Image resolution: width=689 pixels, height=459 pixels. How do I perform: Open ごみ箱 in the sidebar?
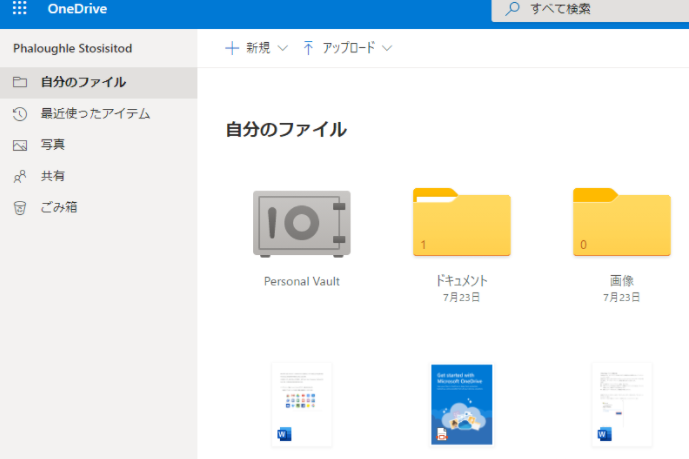(98, 207)
